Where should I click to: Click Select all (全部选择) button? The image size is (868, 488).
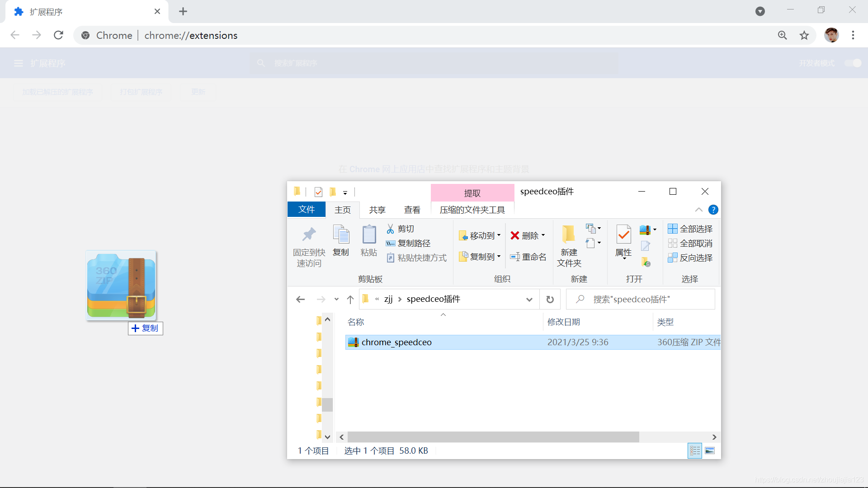pyautogui.click(x=690, y=229)
